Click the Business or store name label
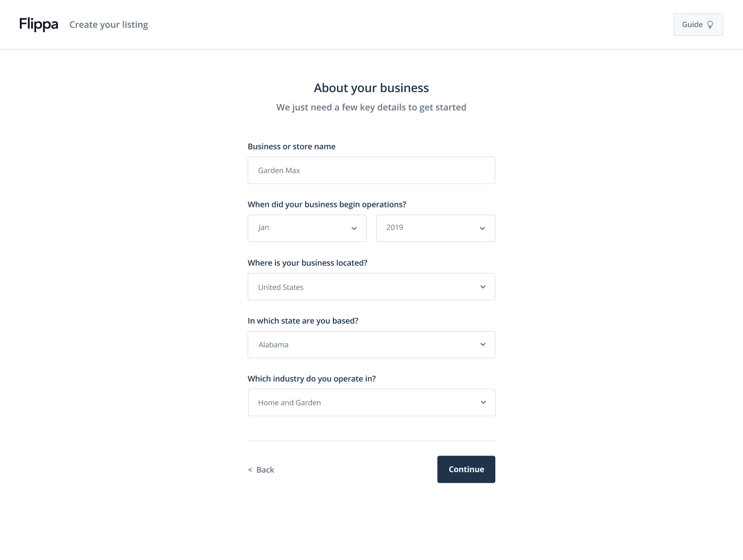The image size is (743, 560). (x=291, y=147)
